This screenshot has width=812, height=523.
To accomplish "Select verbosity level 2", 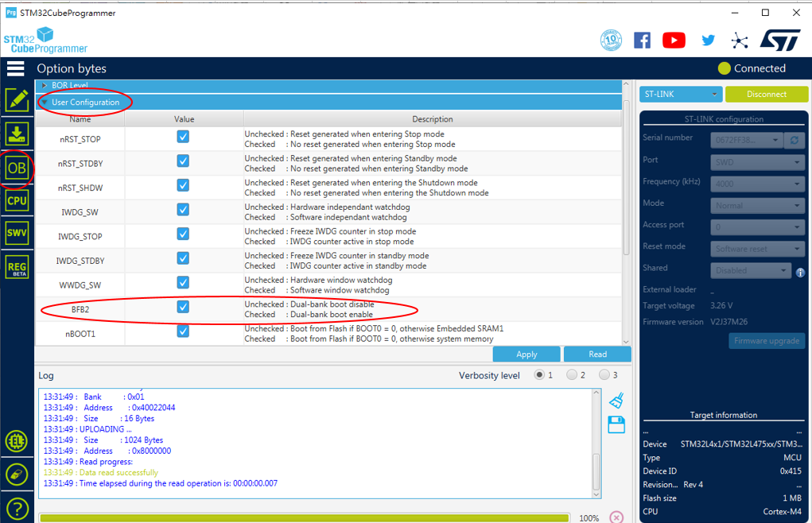I will tap(572, 374).
